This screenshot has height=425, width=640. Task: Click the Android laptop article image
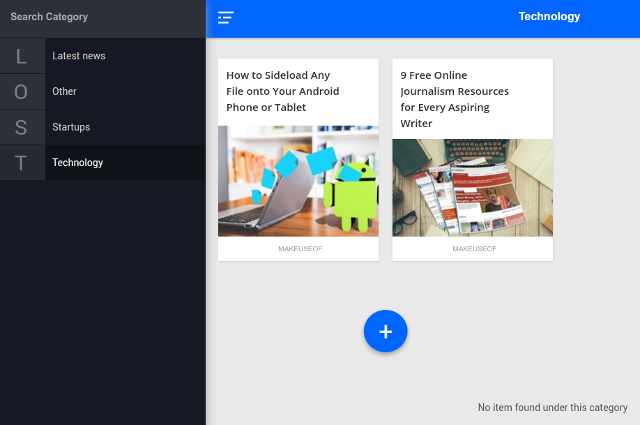point(298,181)
